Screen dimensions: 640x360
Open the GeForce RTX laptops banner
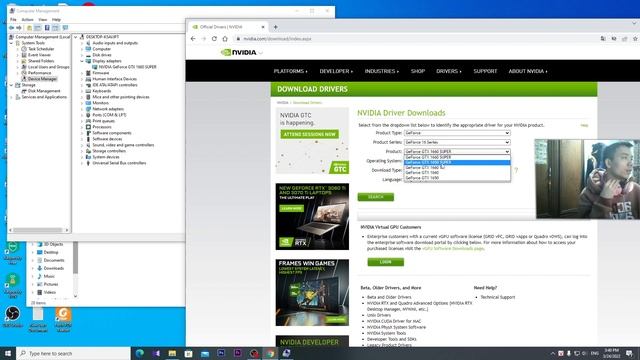312,216
